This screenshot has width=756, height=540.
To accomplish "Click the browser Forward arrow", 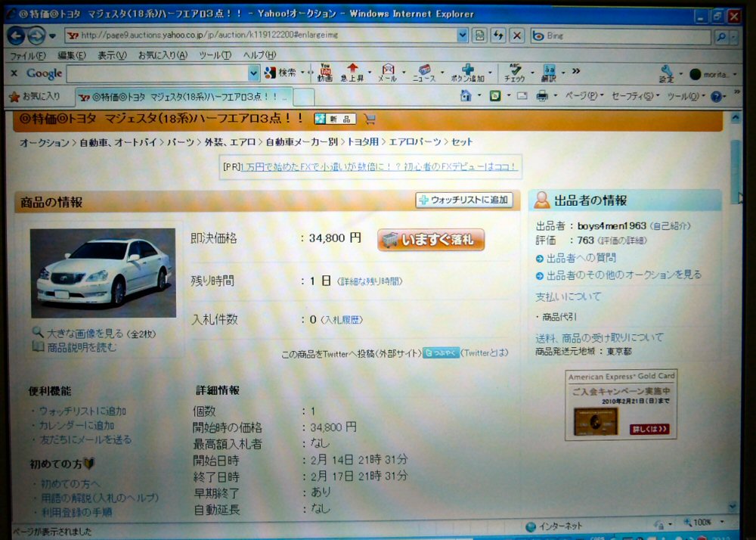I will coord(36,36).
